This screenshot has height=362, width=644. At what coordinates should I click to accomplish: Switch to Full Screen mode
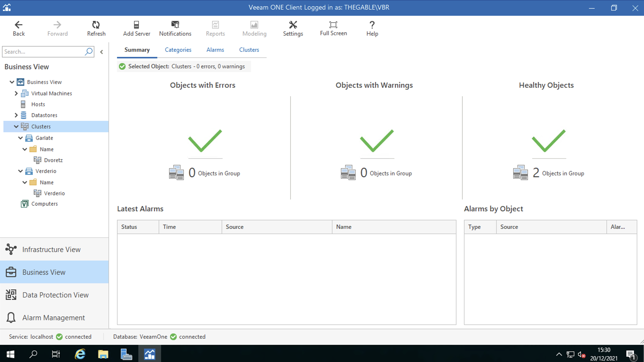point(333,28)
